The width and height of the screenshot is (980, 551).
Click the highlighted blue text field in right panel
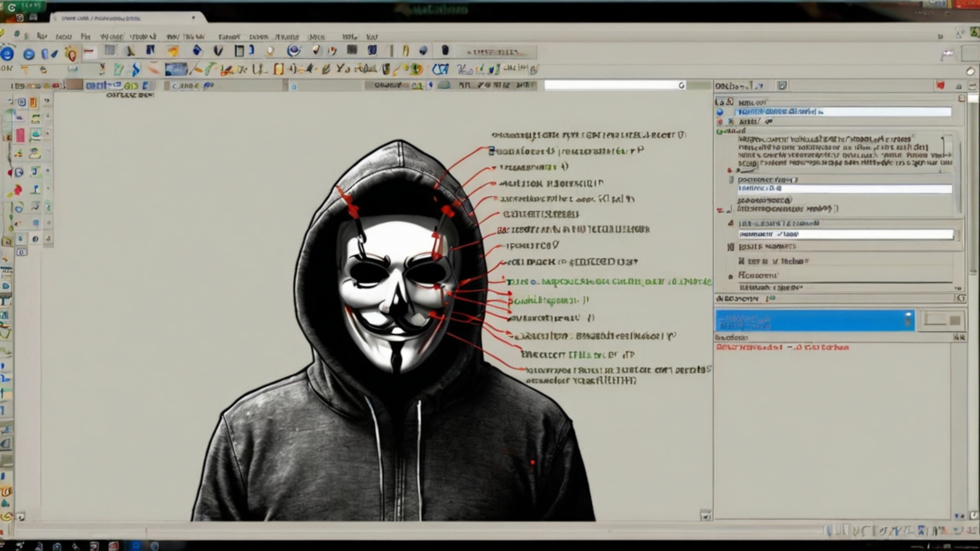pos(843,112)
